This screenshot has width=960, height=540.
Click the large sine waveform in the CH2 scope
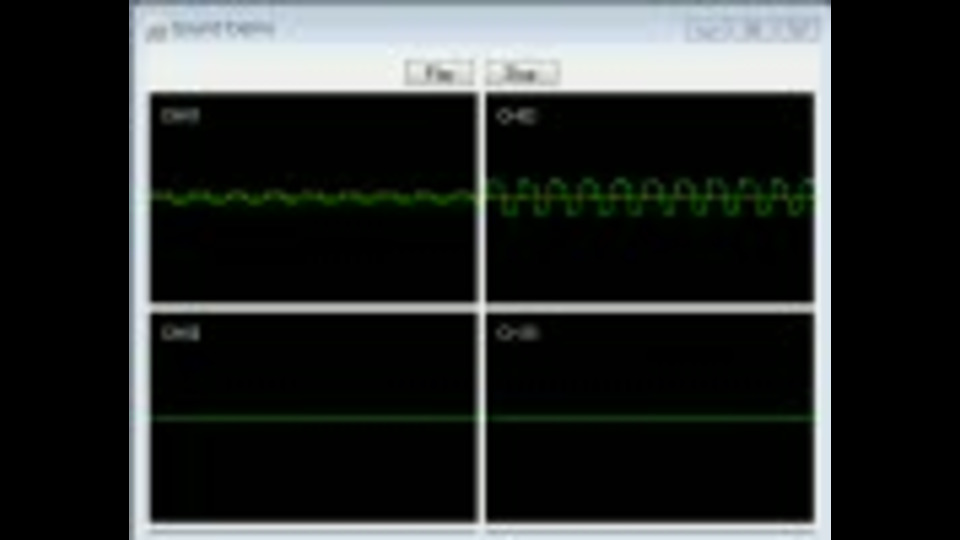coord(651,197)
